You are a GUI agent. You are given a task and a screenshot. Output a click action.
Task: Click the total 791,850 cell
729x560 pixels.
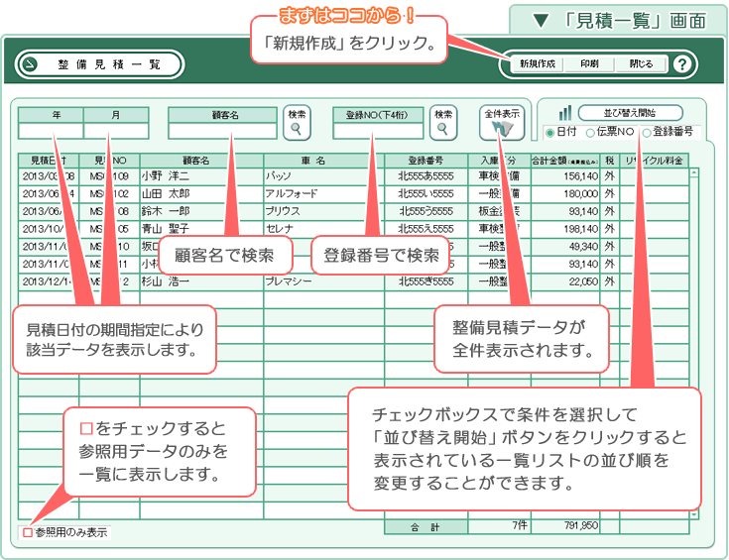click(565, 526)
